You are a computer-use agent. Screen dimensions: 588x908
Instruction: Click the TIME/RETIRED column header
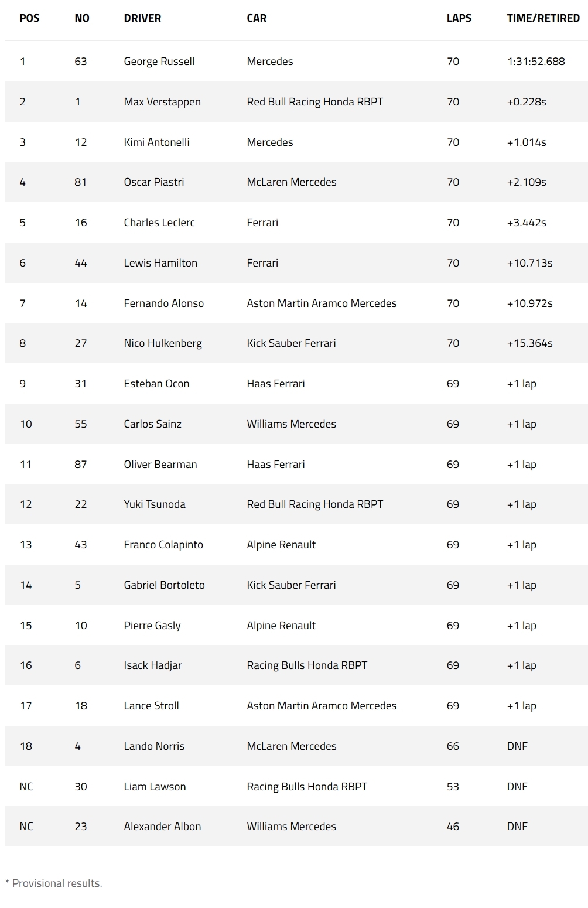(x=543, y=18)
